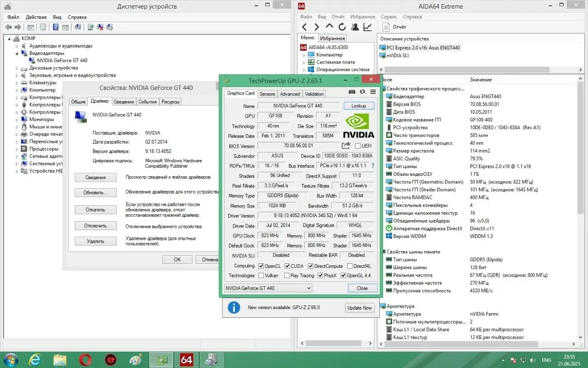Toggle the DirectML checkbox
The width and height of the screenshot is (588, 368).
pyautogui.click(x=349, y=266)
